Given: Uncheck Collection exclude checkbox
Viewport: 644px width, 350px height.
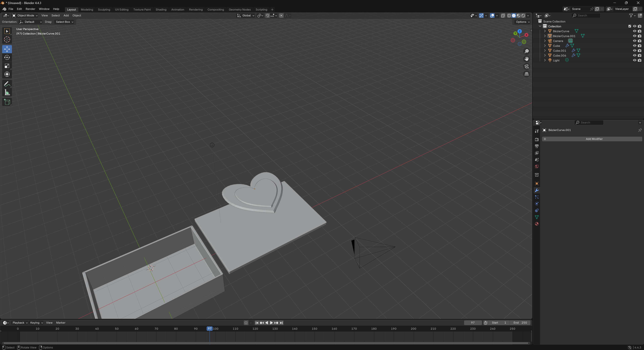Looking at the screenshot, I should pyautogui.click(x=630, y=26).
